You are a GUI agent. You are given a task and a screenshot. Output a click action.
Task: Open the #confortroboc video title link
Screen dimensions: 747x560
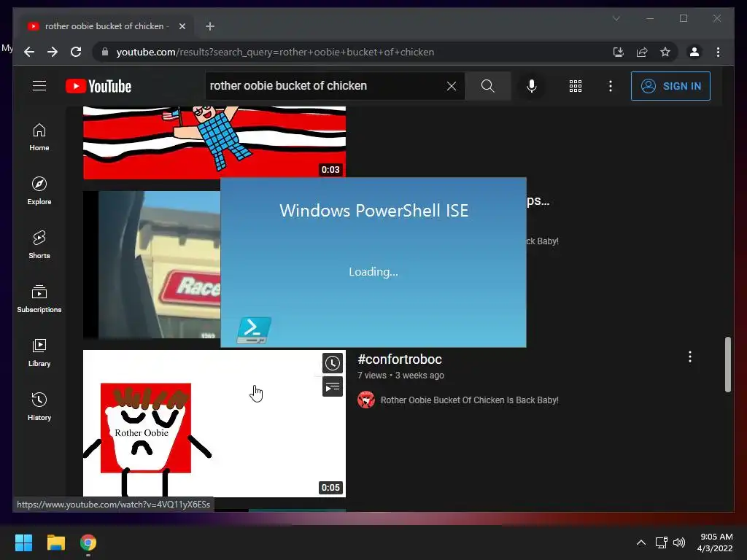400,359
